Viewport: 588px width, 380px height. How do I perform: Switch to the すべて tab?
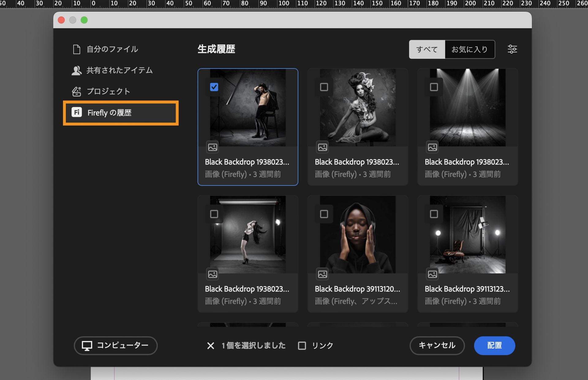click(427, 49)
